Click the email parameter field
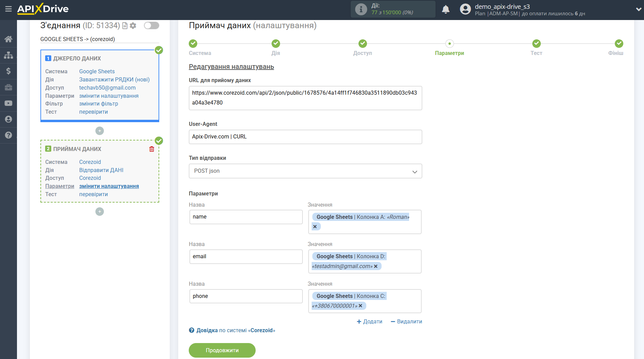The image size is (644, 359). point(246,257)
